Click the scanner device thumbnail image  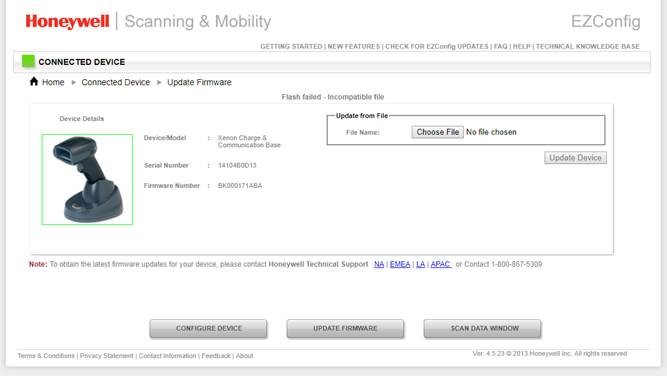(x=87, y=179)
